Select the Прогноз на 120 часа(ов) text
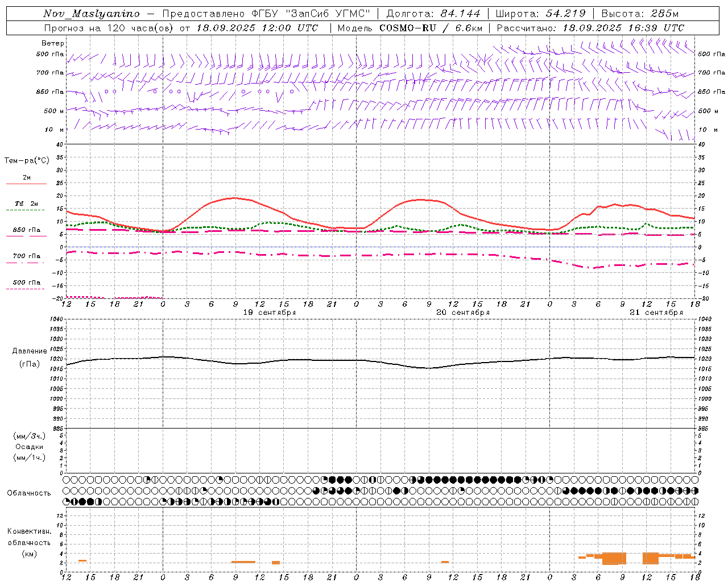The height and width of the screenshot is (582, 728). [109, 28]
